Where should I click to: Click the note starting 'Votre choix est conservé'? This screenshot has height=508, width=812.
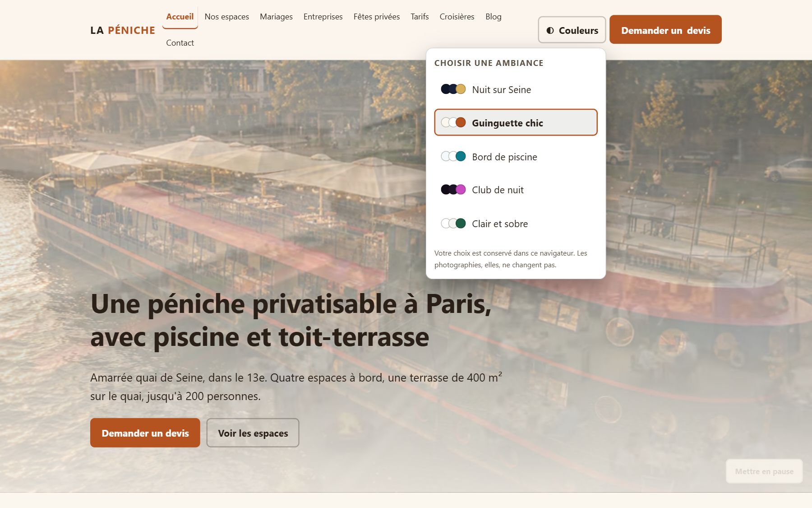click(x=511, y=259)
